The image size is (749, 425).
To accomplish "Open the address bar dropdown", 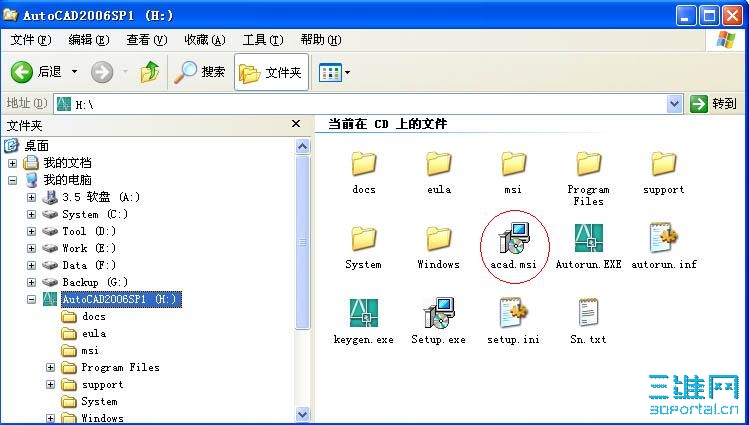I will (x=674, y=104).
